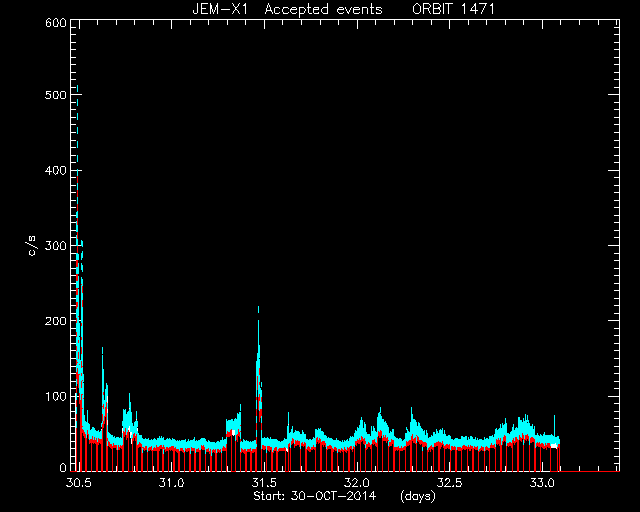Screen dimensions: 640x512
Task: Click the 33.0 label on x-axis
Action: (542, 483)
